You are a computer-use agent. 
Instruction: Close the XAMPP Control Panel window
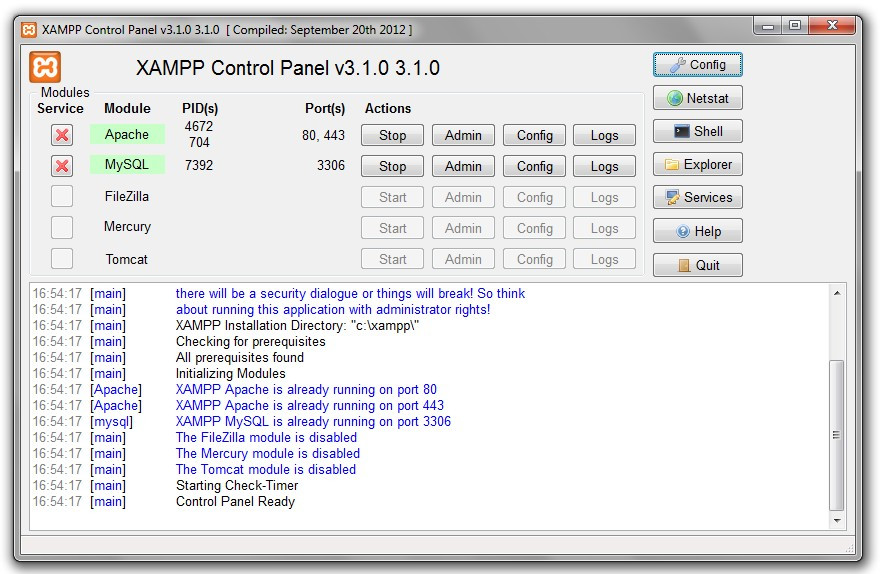[834, 26]
